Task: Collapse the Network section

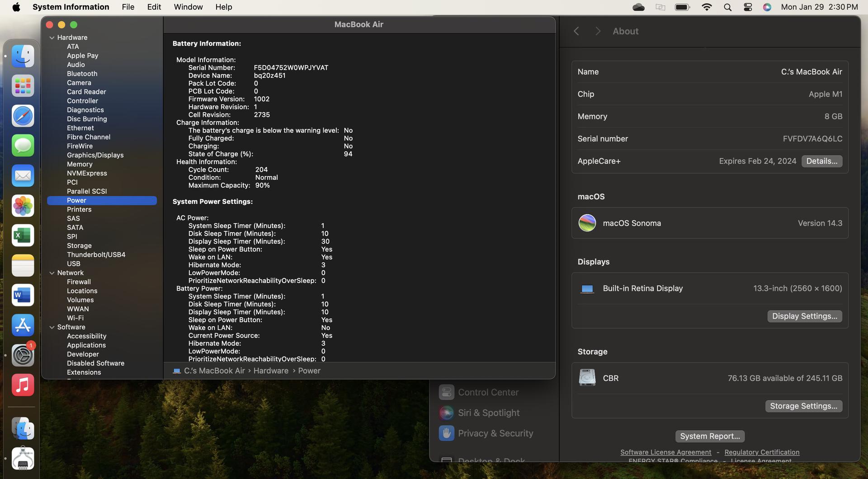Action: point(52,273)
